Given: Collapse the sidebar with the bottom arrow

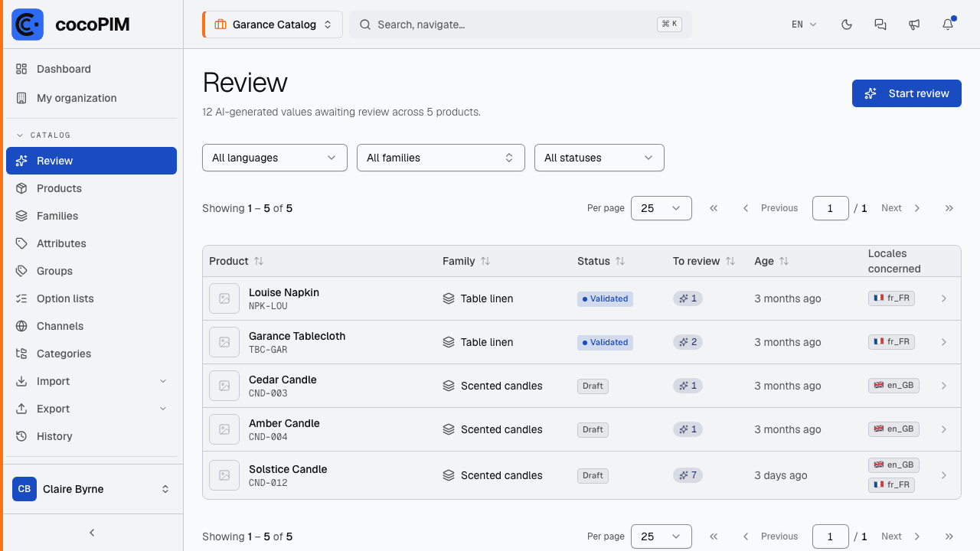Looking at the screenshot, I should [x=92, y=533].
